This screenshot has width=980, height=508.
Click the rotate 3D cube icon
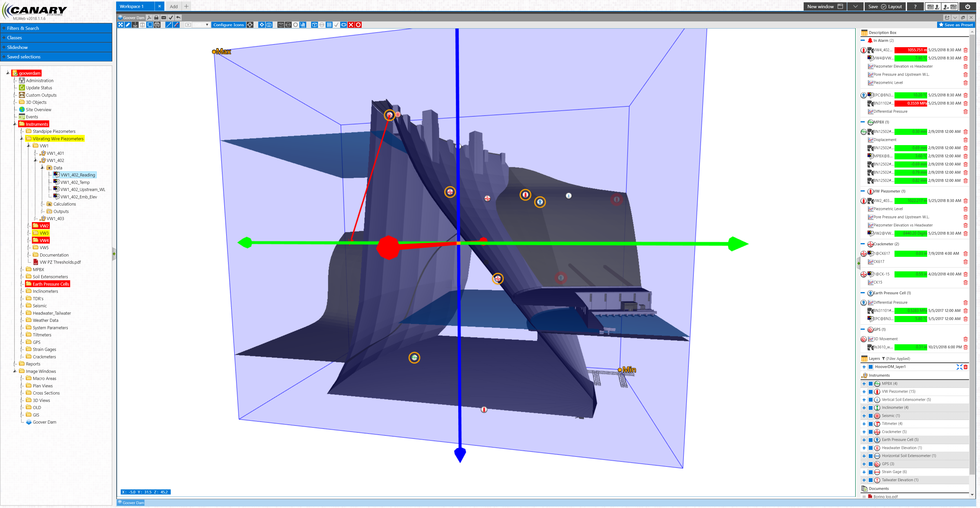(157, 25)
